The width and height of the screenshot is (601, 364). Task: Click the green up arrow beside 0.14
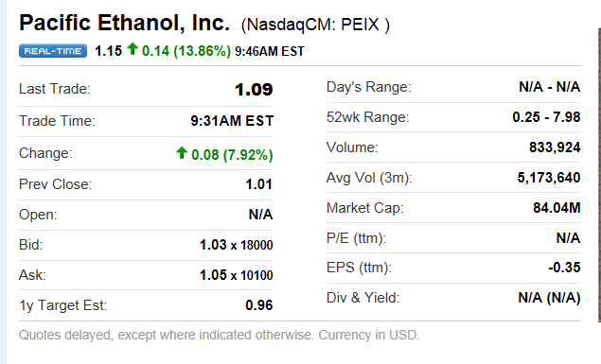point(133,49)
